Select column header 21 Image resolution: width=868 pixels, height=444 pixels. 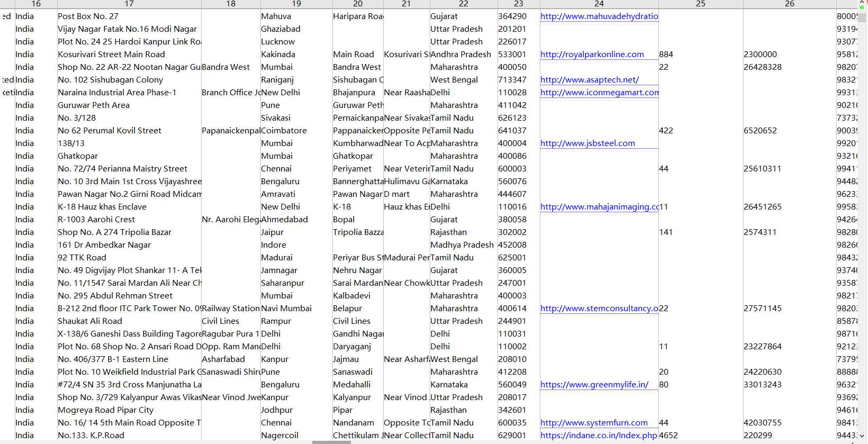(x=406, y=4)
